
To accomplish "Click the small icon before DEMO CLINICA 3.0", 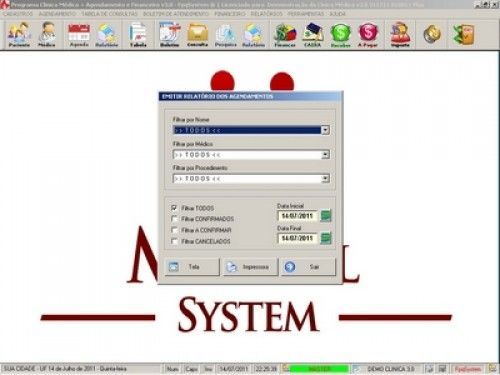I will (356, 369).
